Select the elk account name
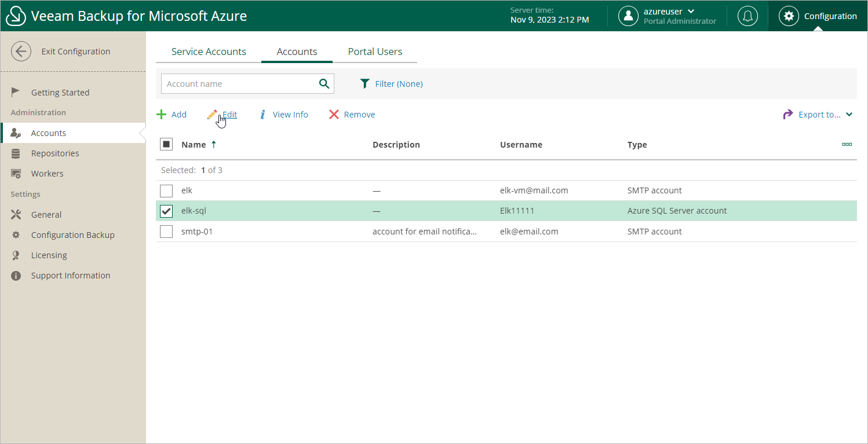The width and height of the screenshot is (868, 444). (x=187, y=190)
